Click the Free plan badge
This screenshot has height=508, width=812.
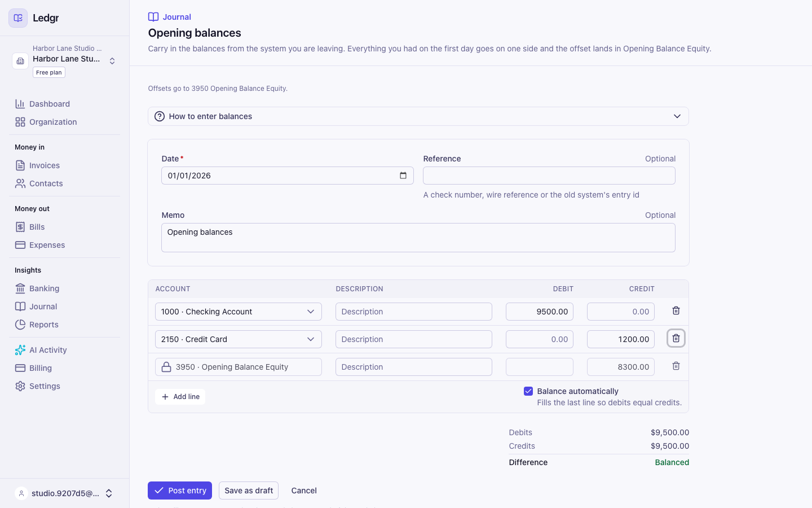49,72
